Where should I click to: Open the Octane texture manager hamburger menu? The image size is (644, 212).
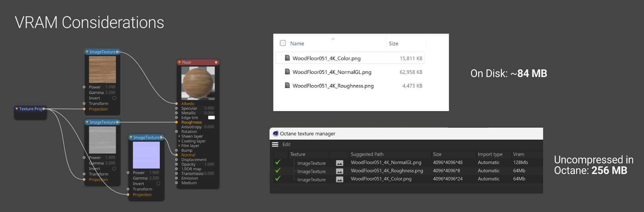coord(275,144)
